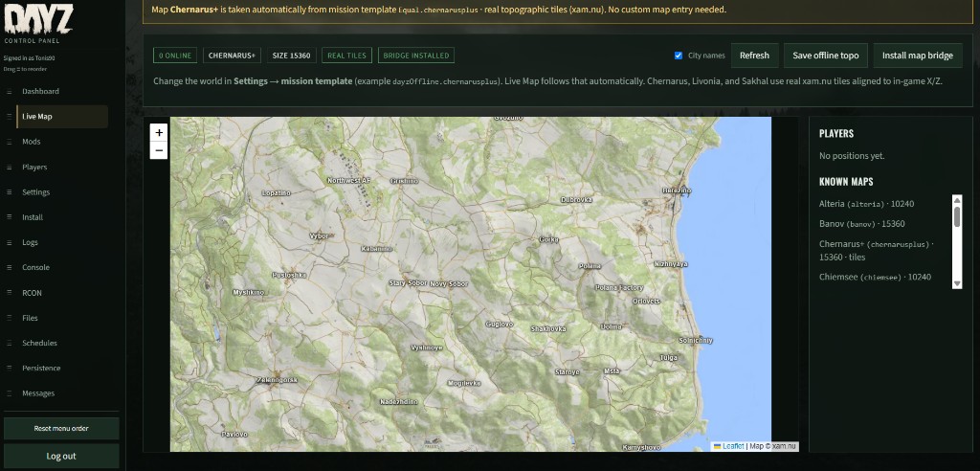
Task: Grab the reorder handle beside Dashboard
Action: [x=9, y=91]
